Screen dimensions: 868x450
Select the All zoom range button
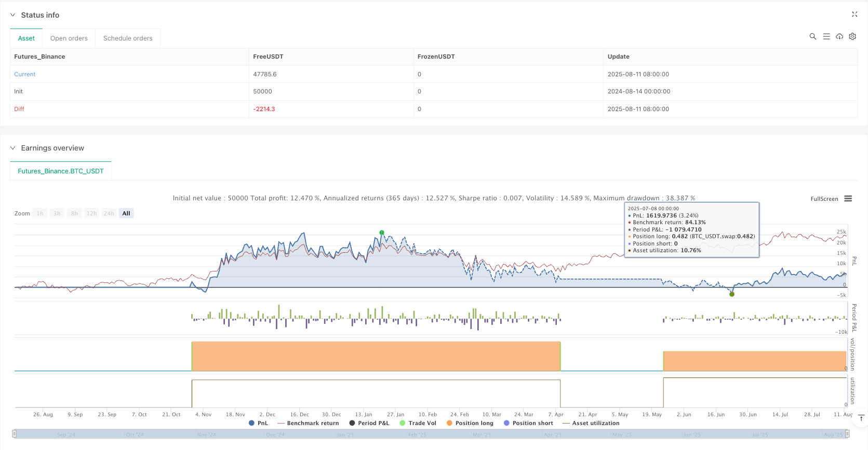[126, 213]
